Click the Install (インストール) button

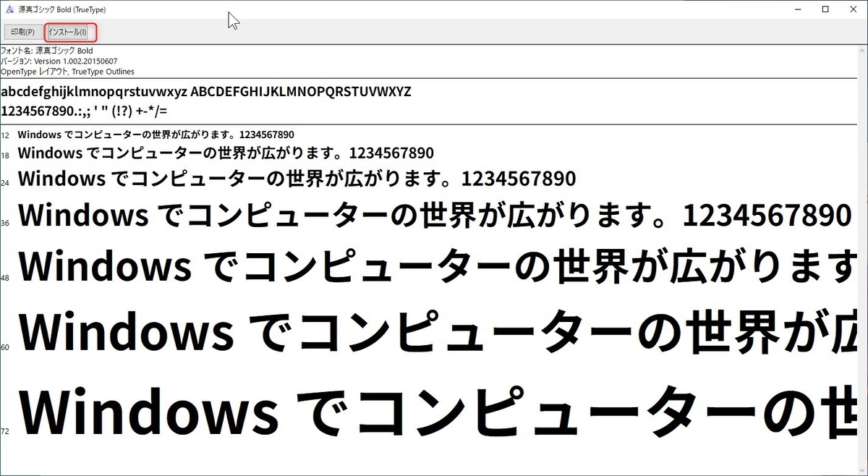pyautogui.click(x=68, y=32)
